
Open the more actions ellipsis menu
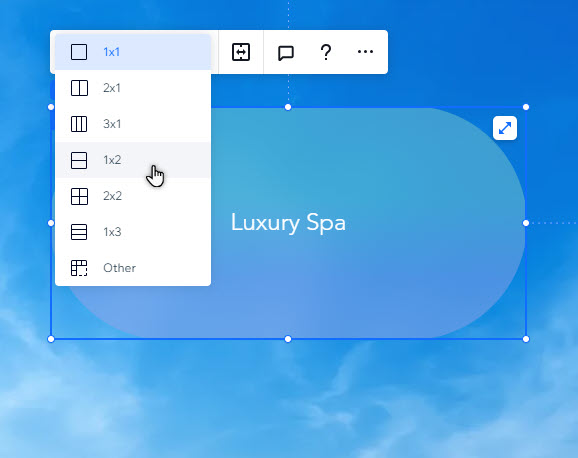[x=365, y=52]
